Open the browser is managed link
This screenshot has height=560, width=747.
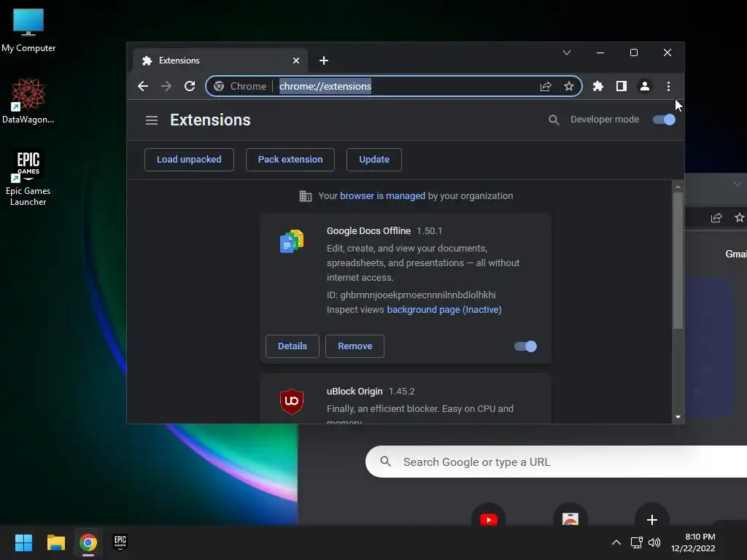coord(382,195)
